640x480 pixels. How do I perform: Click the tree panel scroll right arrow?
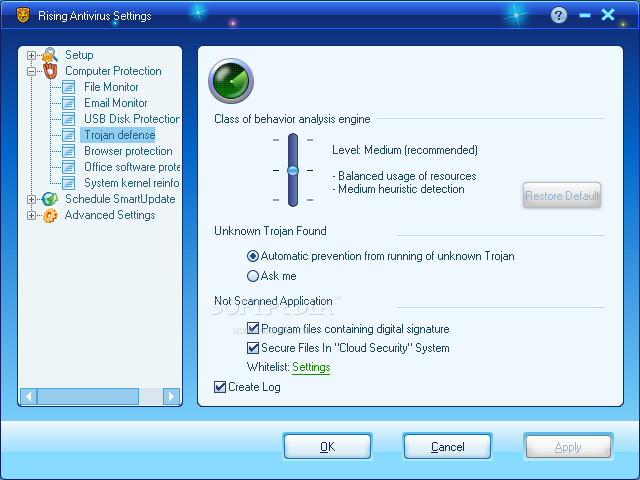(x=171, y=396)
